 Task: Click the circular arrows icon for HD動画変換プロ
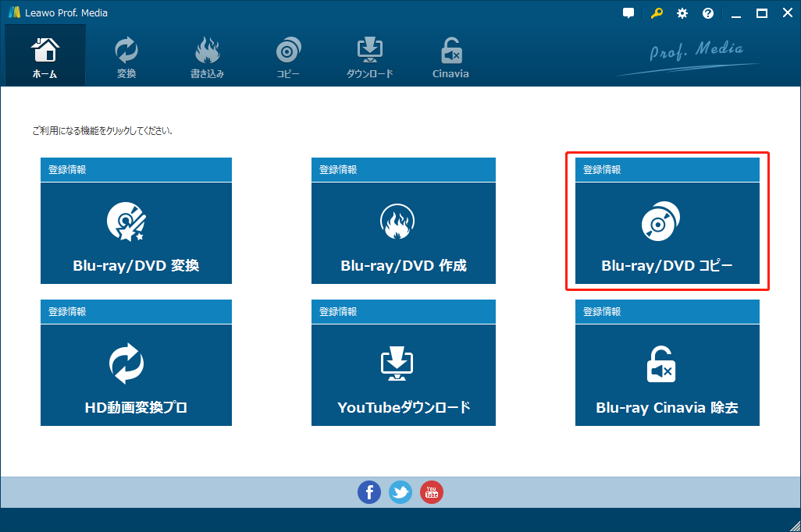click(x=126, y=363)
